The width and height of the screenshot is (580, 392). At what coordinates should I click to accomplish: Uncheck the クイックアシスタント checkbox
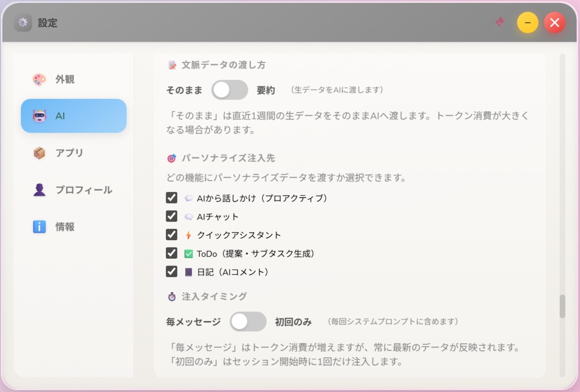(x=172, y=234)
